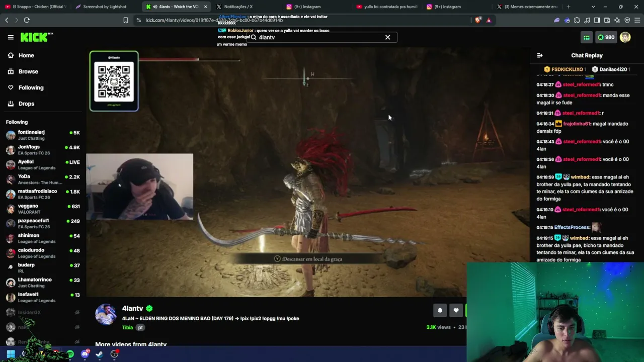Clear the search field with the X

(387, 37)
